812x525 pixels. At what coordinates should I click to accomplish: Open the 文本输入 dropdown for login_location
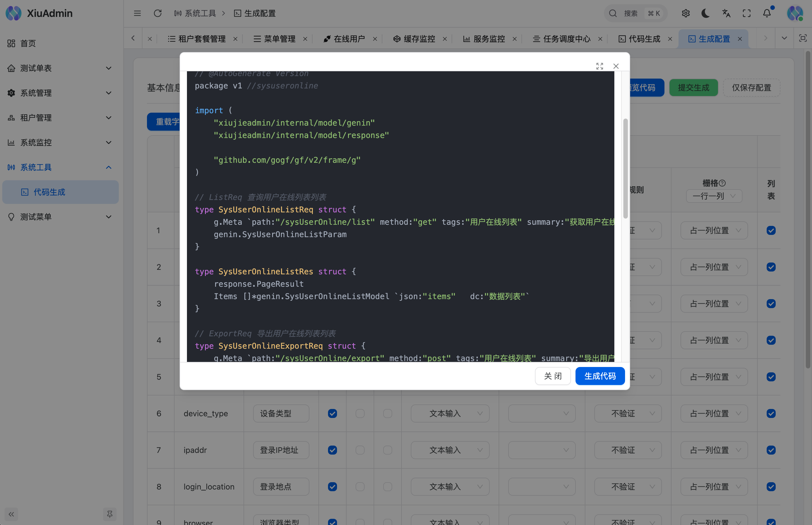pyautogui.click(x=450, y=486)
